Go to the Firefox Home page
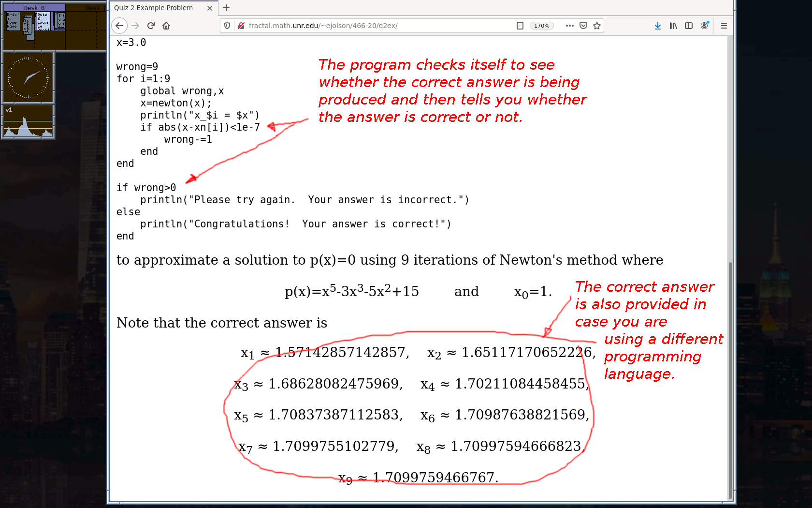This screenshot has height=508, width=812. tap(166, 26)
